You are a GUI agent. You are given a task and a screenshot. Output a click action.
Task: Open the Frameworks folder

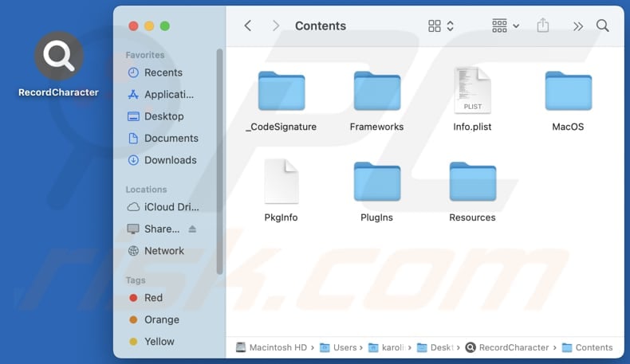tap(377, 91)
